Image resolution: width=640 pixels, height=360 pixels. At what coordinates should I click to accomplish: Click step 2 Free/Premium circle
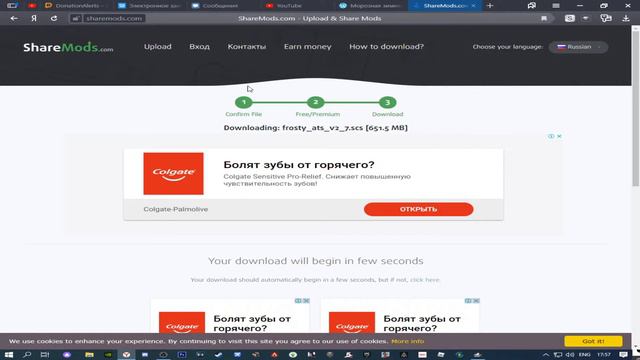point(316,102)
